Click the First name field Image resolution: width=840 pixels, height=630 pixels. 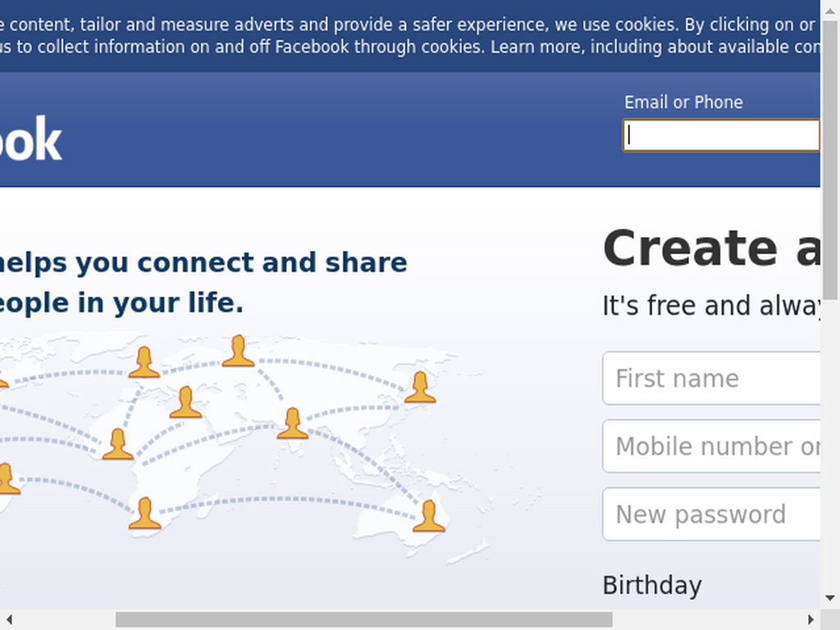[x=711, y=378]
